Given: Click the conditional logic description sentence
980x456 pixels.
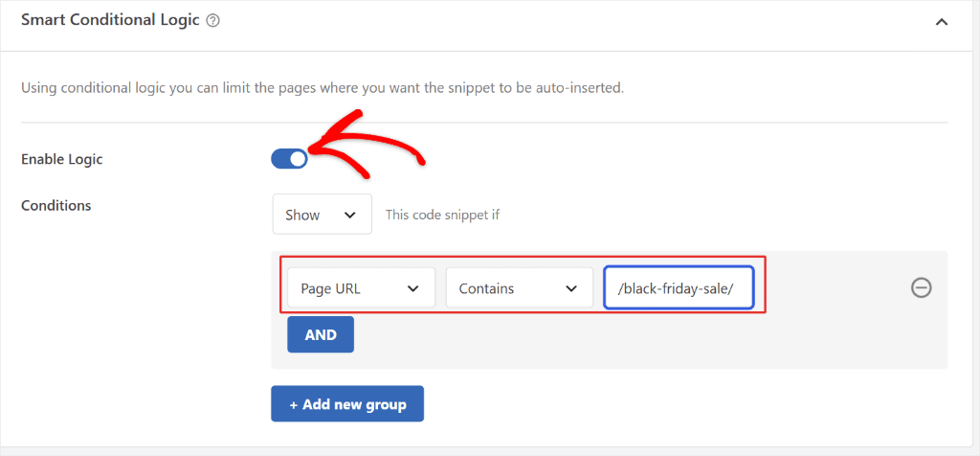Looking at the screenshot, I should [x=323, y=88].
